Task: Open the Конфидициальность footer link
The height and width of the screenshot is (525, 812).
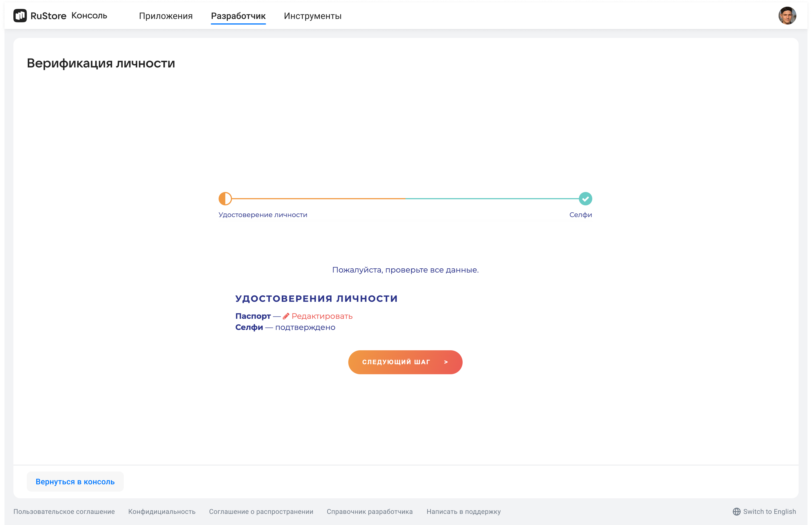Action: [162, 512]
